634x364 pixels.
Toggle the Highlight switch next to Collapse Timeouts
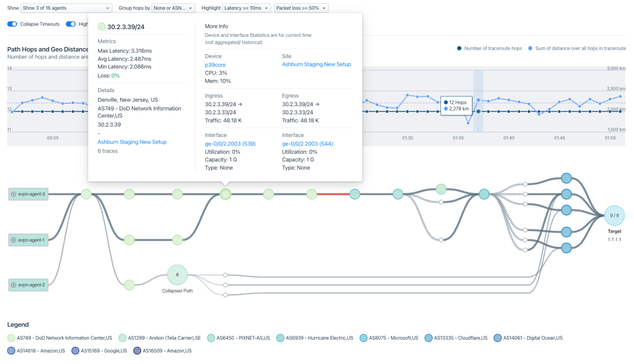click(x=71, y=24)
